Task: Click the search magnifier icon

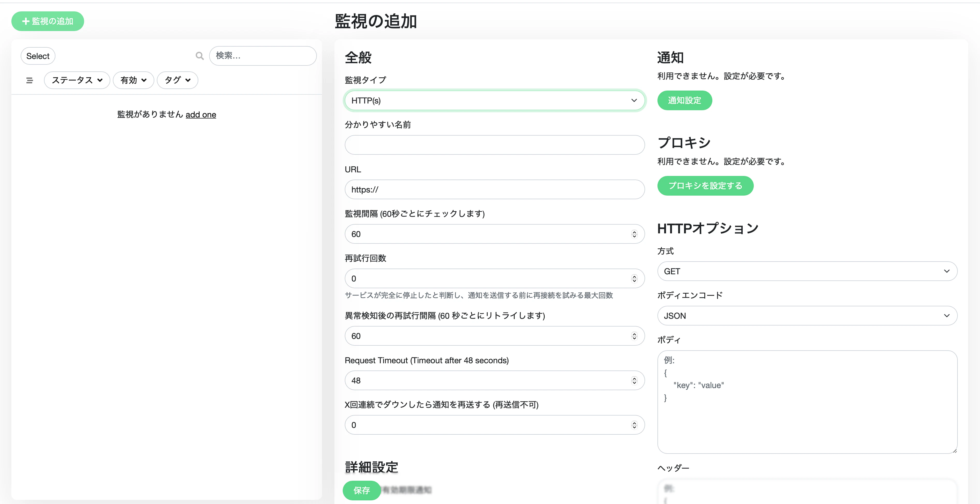Action: coord(199,56)
